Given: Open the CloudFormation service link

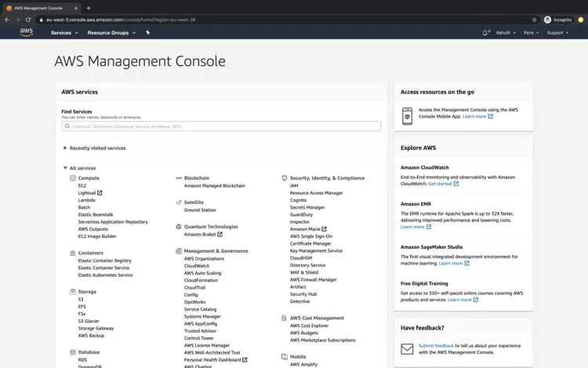Looking at the screenshot, I should pyautogui.click(x=201, y=280).
